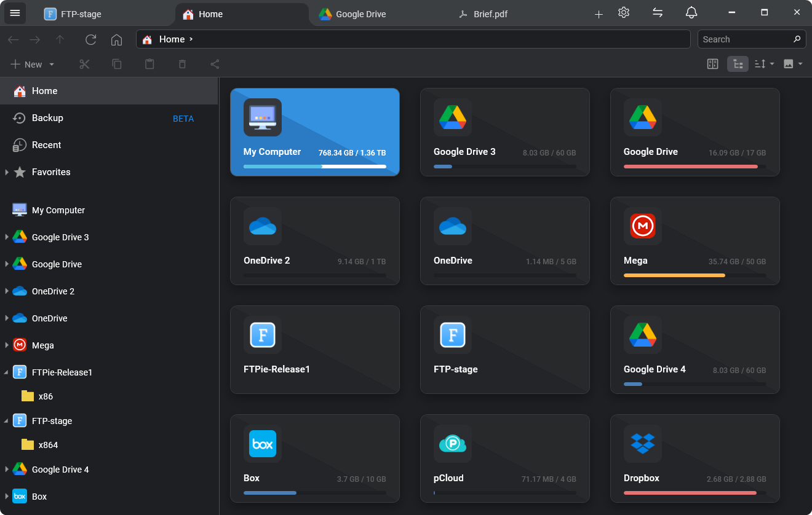Image resolution: width=812 pixels, height=515 pixels.
Task: Enable dual pane view icon
Action: click(x=712, y=63)
